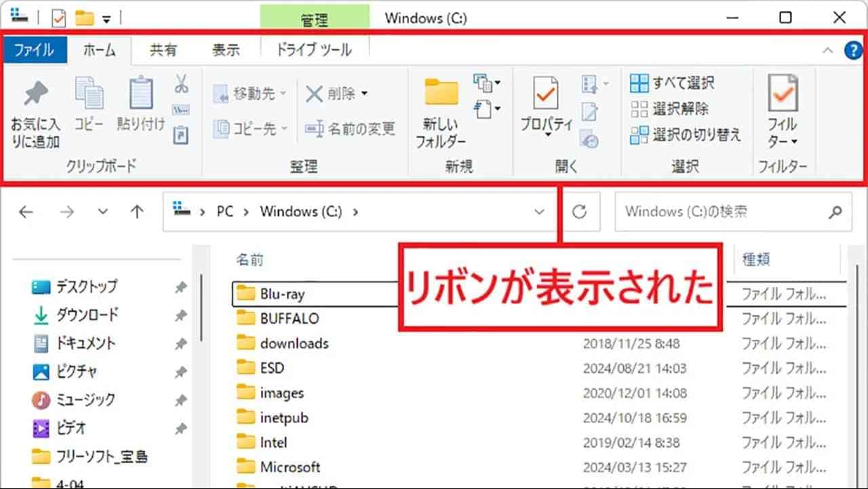Screen dimensions: 868x489
Task: Select the downloads folder in list
Action: coord(294,343)
